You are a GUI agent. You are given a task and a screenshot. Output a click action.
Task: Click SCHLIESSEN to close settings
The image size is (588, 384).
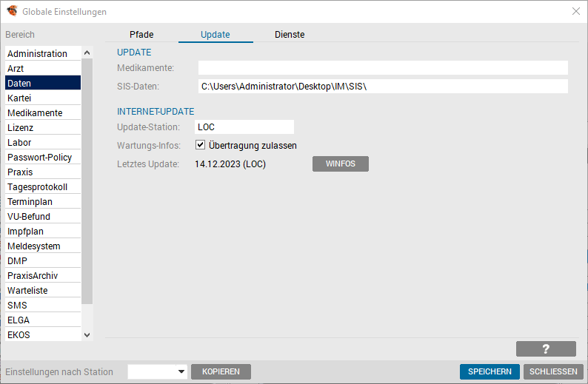click(553, 371)
